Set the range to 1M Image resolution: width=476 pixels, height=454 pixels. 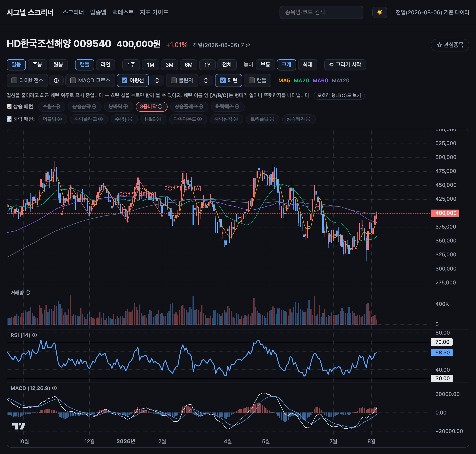pyautogui.click(x=150, y=65)
